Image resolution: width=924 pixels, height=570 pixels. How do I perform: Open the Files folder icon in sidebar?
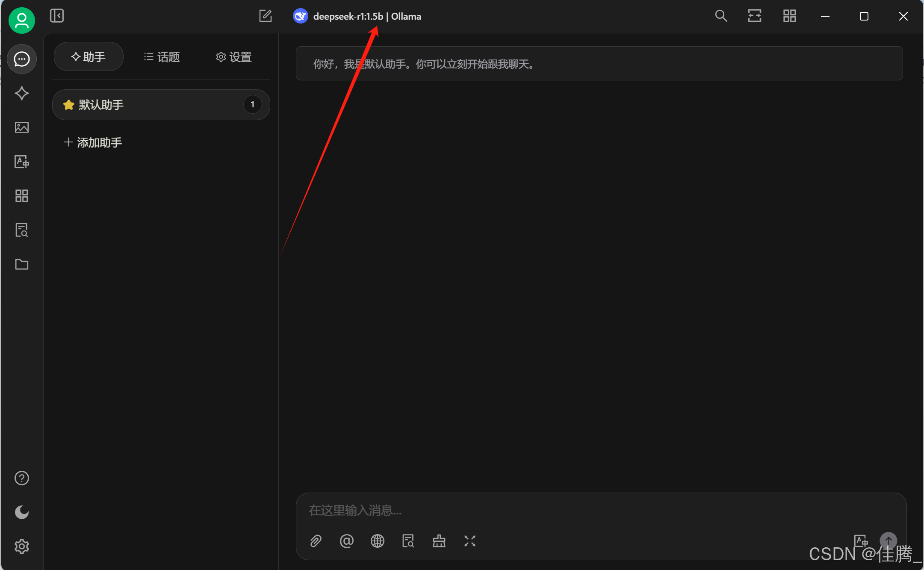coord(21,264)
